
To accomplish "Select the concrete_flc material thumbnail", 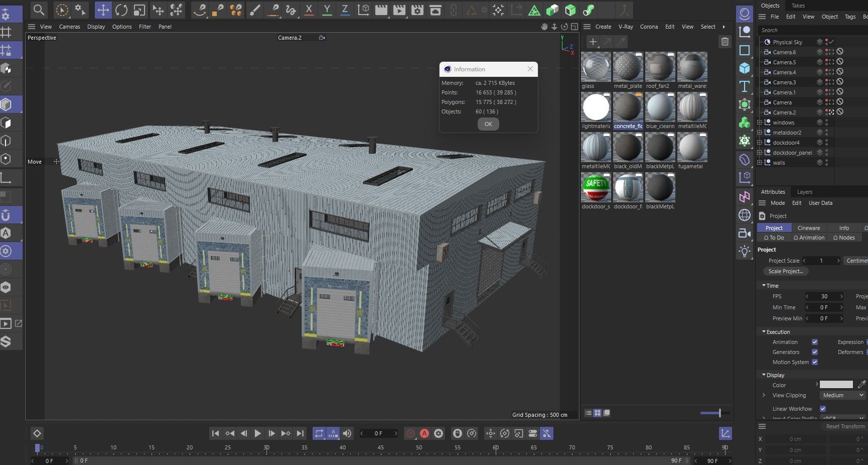I will [x=628, y=107].
